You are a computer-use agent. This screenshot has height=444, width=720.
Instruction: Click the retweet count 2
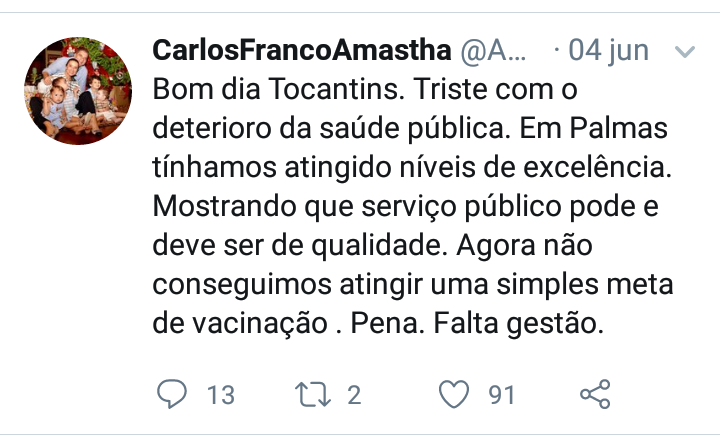(353, 395)
